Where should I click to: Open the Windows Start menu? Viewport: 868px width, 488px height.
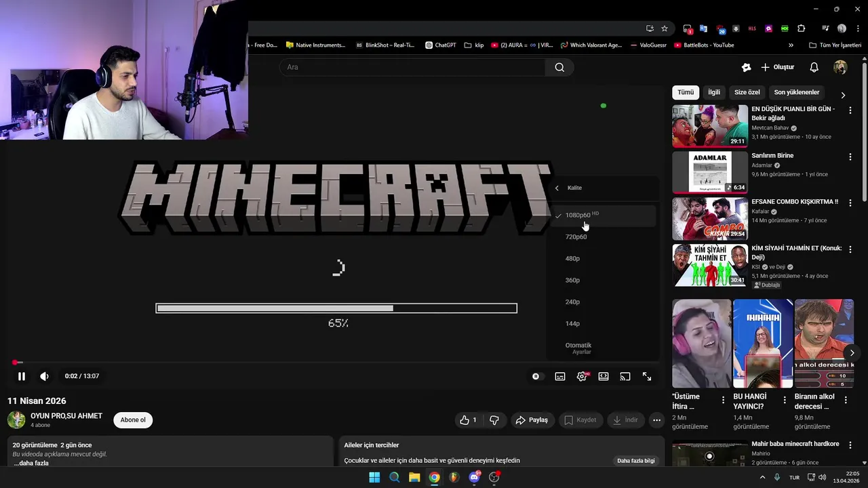pyautogui.click(x=374, y=477)
